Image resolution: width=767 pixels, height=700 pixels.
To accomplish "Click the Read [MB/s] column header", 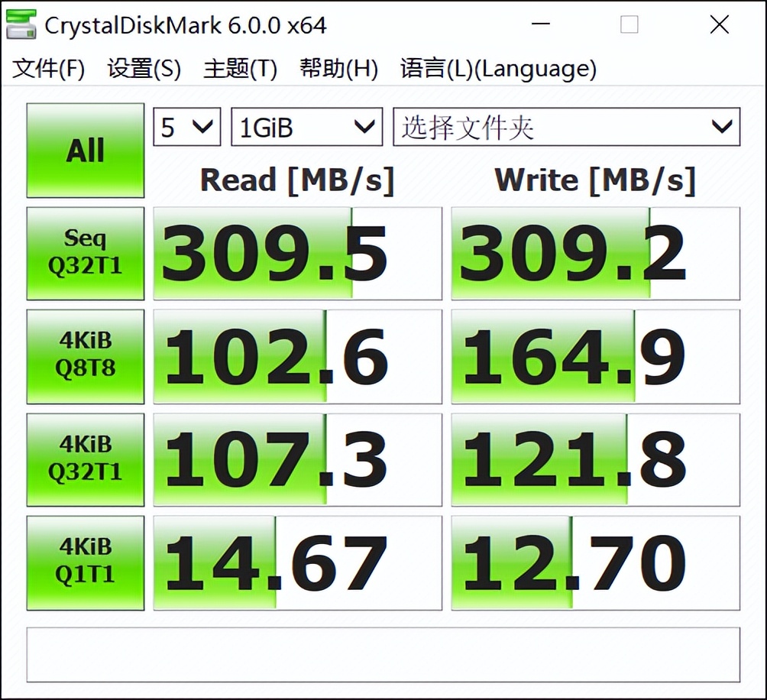I will tap(296, 180).
